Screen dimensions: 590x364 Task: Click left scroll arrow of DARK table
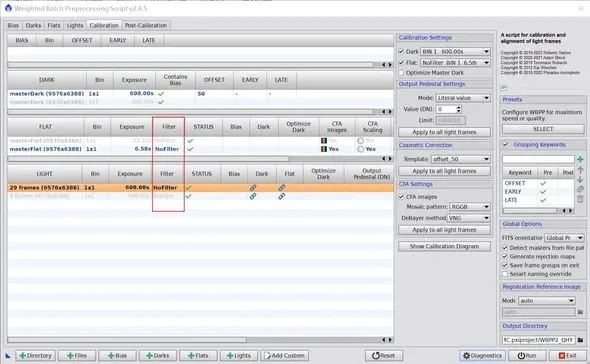tap(383, 112)
